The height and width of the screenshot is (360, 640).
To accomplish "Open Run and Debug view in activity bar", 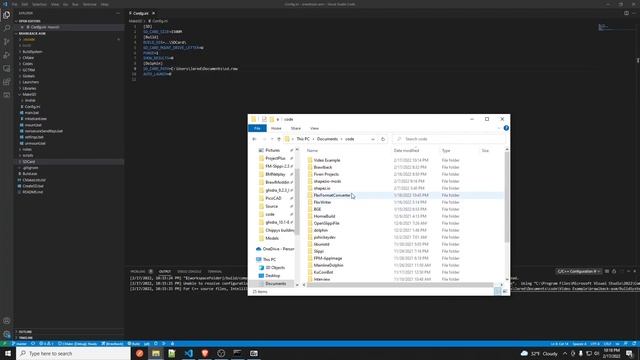I will click(x=7, y=55).
